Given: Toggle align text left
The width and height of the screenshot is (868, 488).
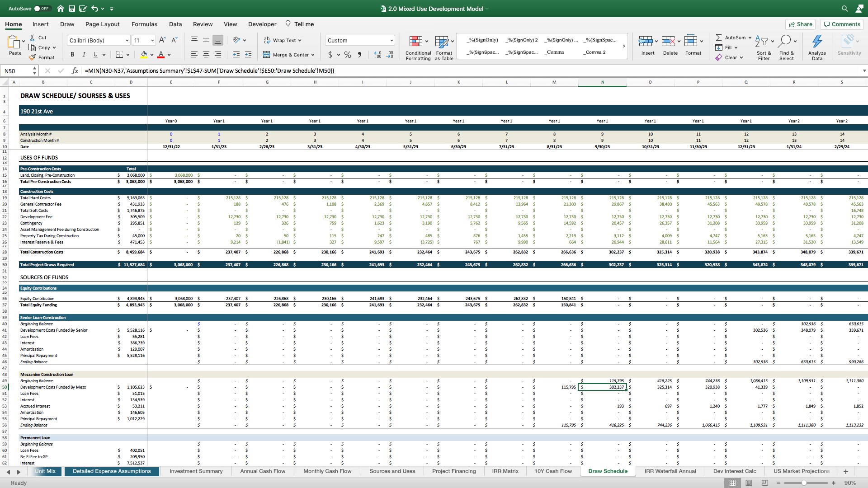Looking at the screenshot, I should tap(194, 55).
